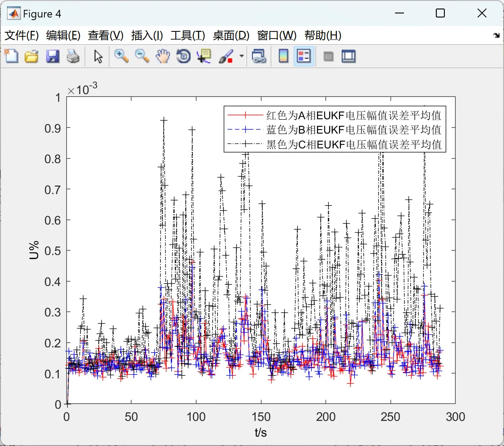Viewport: 504px width, 446px height.
Task: Click x-axis tick label 300
Action: [455, 417]
